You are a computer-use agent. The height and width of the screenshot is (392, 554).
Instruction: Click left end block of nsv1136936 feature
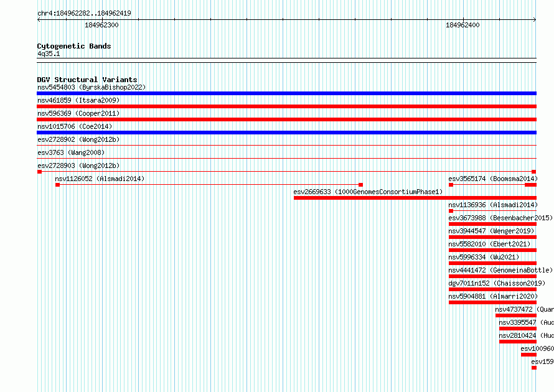(x=451, y=211)
